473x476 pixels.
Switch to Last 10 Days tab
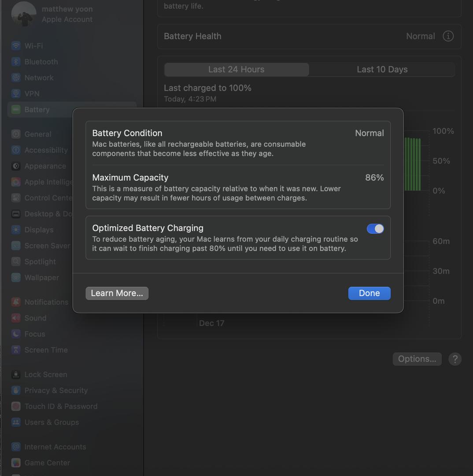coord(382,69)
